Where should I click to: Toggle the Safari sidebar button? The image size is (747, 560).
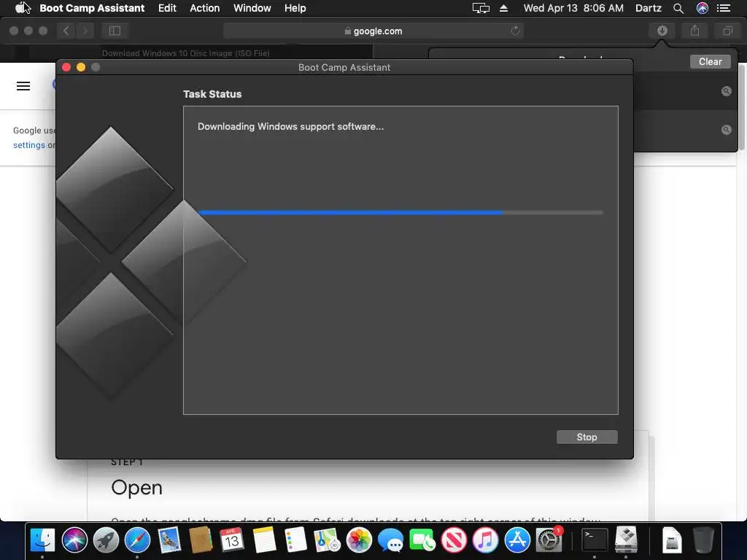tap(115, 31)
